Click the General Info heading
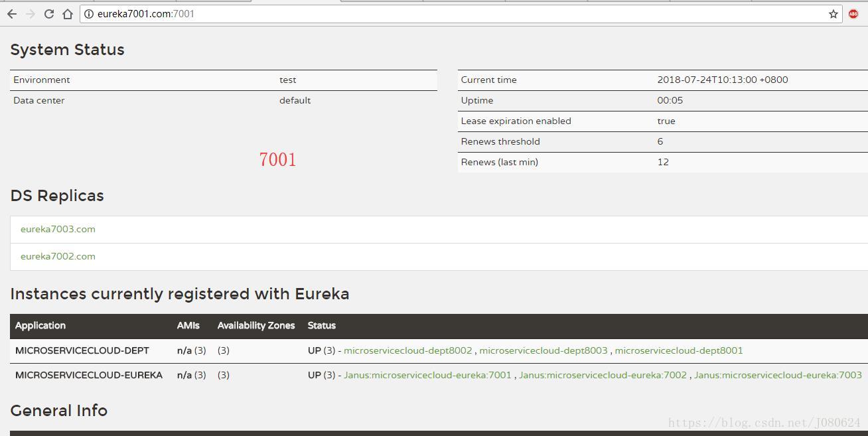This screenshot has width=868, height=436. pos(59,411)
